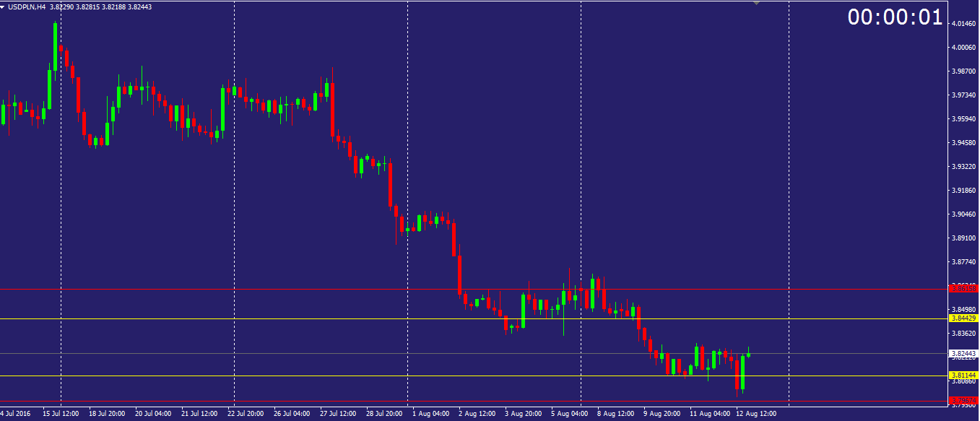
Task: Open the one-click trading triangle beside USDPLN,H4
Action: [4, 6]
